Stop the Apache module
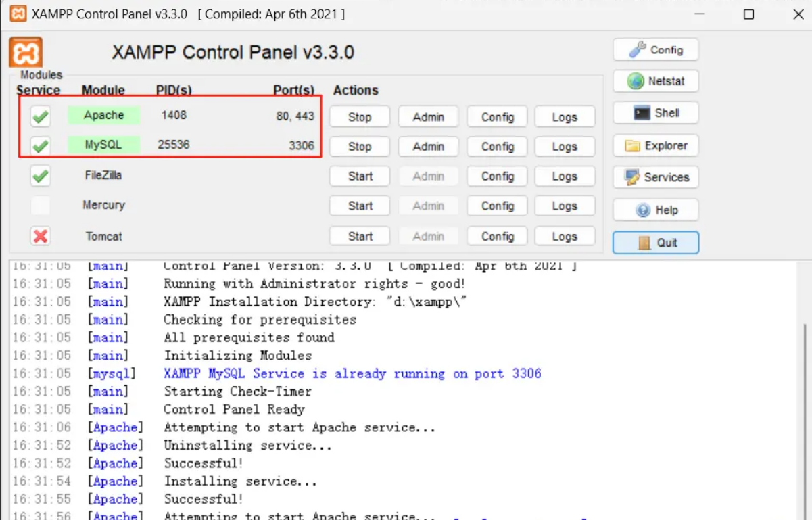Viewport: 812px width, 520px height. click(360, 117)
